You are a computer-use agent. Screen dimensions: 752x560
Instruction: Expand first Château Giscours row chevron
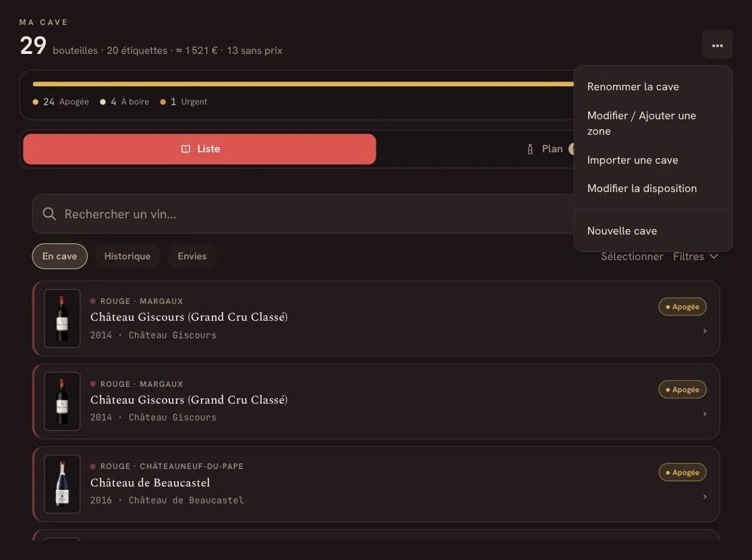pyautogui.click(x=705, y=331)
